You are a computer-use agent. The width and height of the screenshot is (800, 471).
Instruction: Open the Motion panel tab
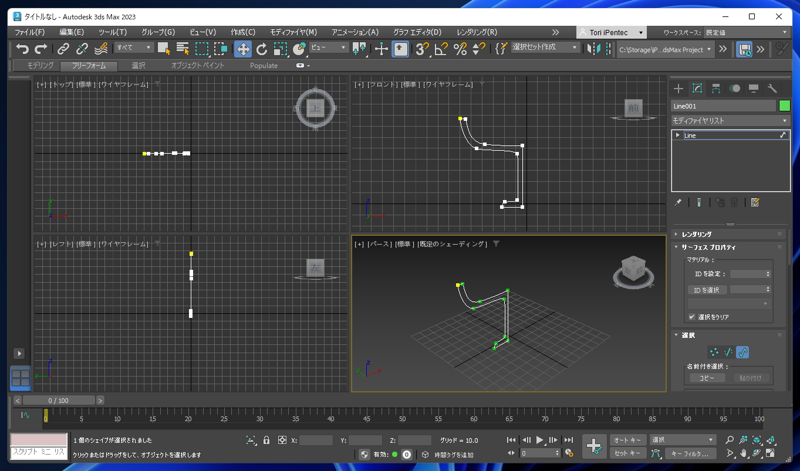coord(735,89)
